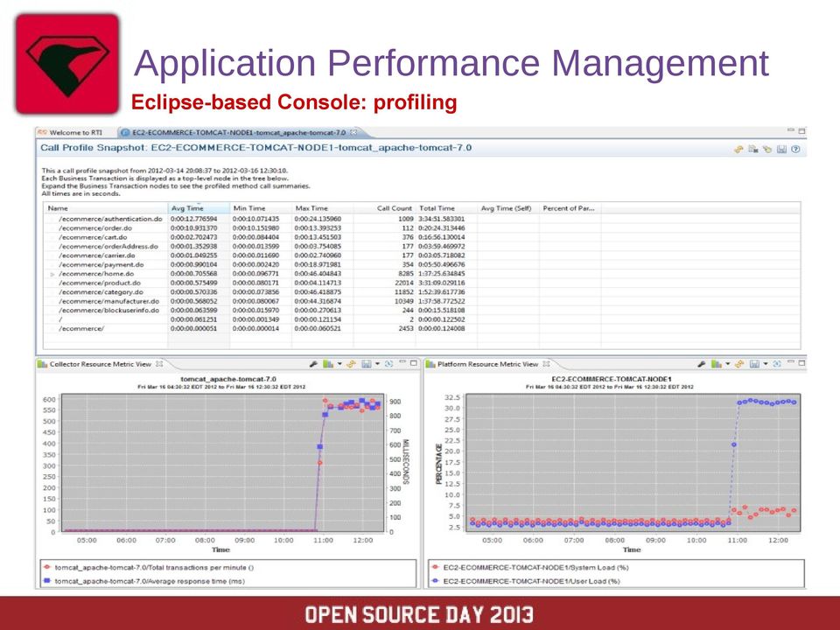Click max time 0:00:46.418875 cell
Viewport: 840px width, 630px height.
click(318, 292)
